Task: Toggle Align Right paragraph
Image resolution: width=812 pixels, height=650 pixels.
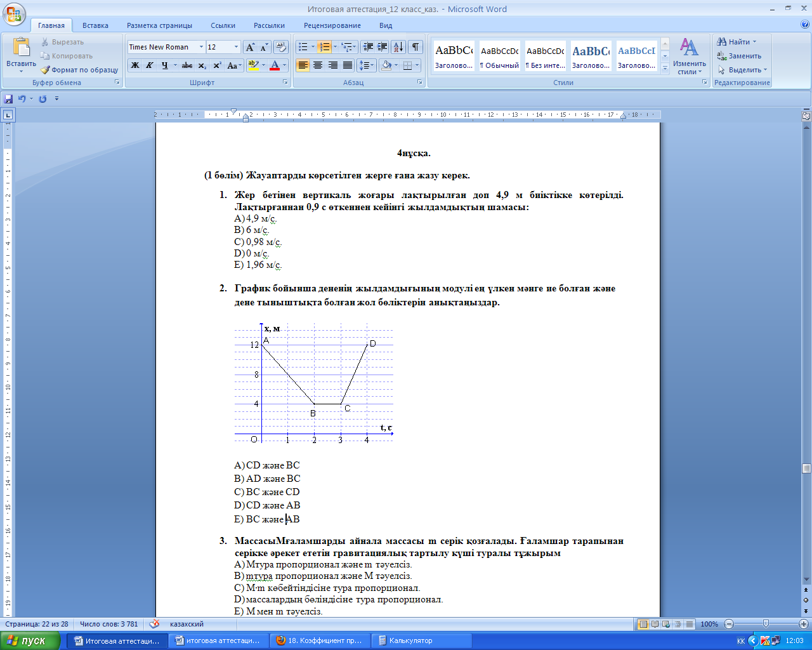Action: 332,65
